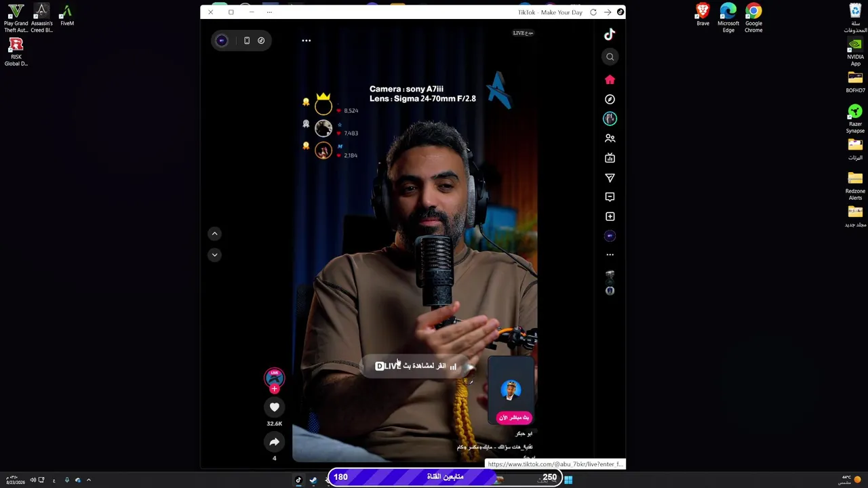The height and width of the screenshot is (488, 868).
Task: Open the creator's LIVE avatar beside the video
Action: point(274,378)
